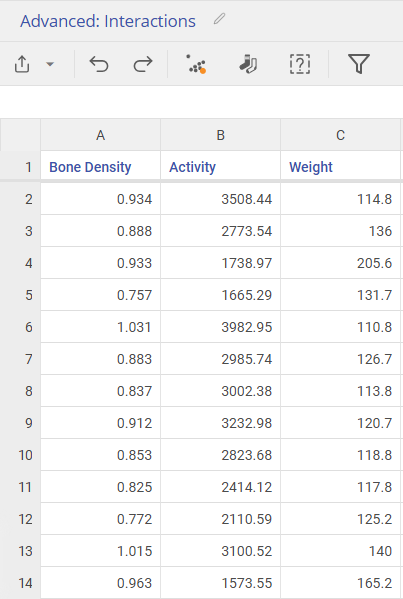Click cell with value 1573.55
The height and width of the screenshot is (599, 403).
[220, 583]
